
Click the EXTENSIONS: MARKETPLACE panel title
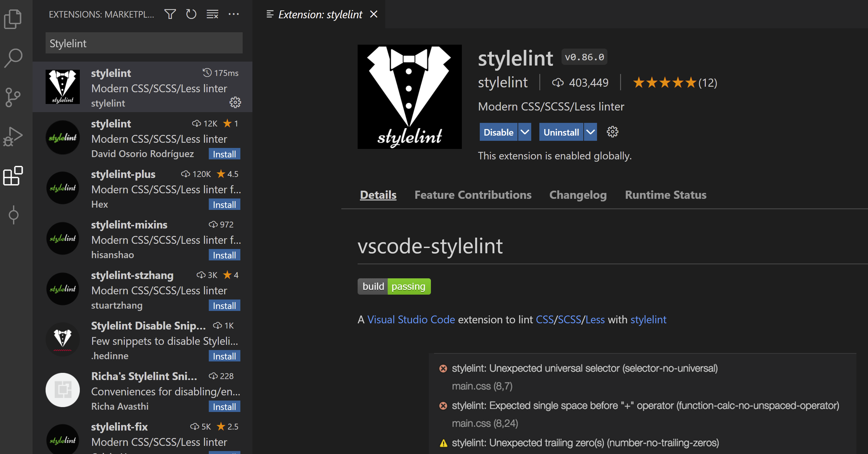pyautogui.click(x=101, y=14)
